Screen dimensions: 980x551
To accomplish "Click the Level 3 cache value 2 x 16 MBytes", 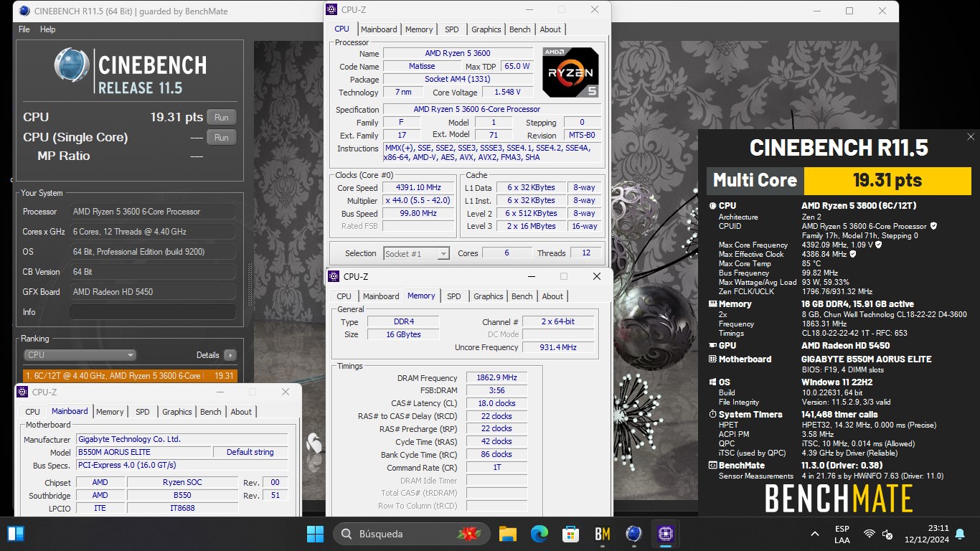I will (x=532, y=226).
